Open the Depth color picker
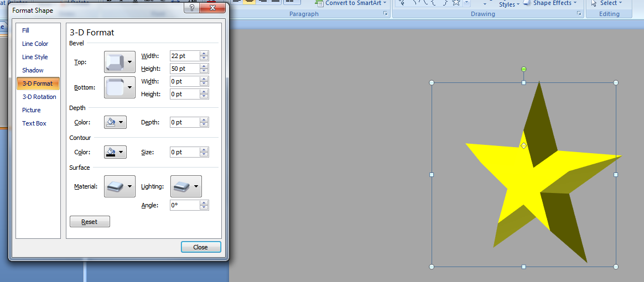644x282 pixels. point(116,122)
